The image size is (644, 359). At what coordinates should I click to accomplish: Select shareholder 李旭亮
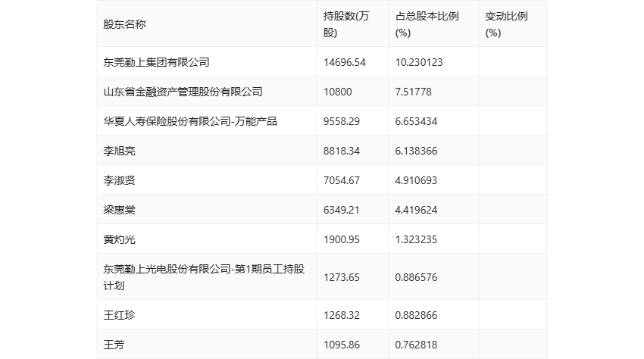point(119,151)
